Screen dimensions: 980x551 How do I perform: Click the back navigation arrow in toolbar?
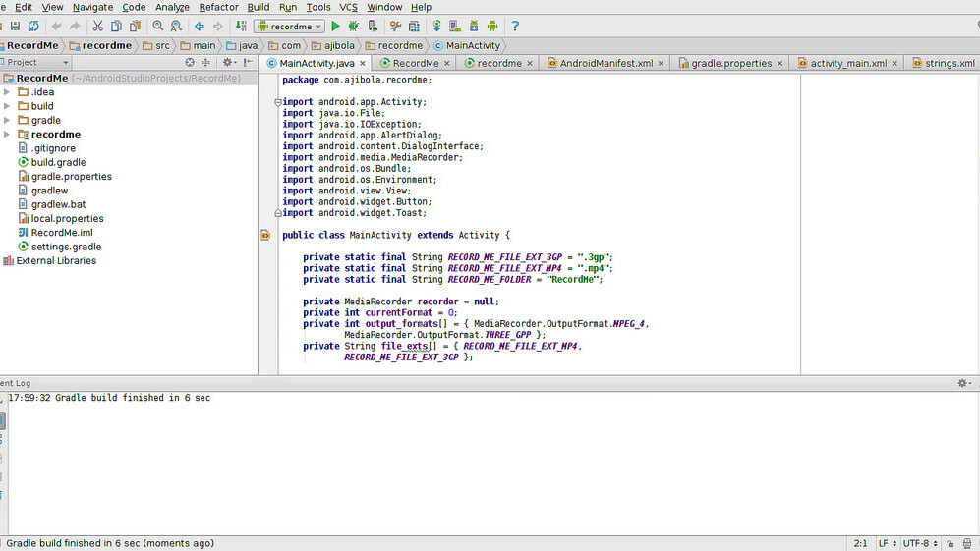(x=200, y=27)
